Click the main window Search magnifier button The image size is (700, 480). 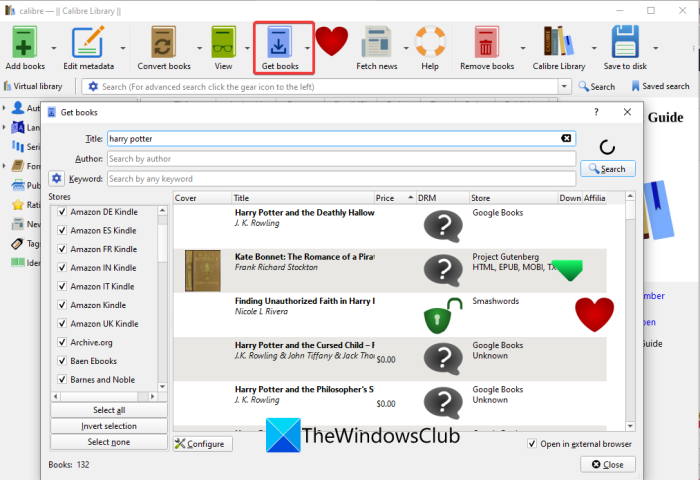pos(596,87)
